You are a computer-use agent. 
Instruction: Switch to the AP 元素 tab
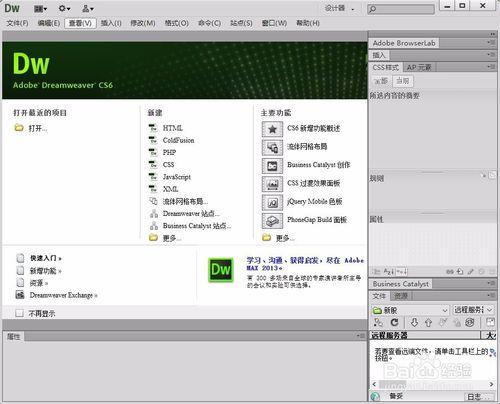click(419, 67)
